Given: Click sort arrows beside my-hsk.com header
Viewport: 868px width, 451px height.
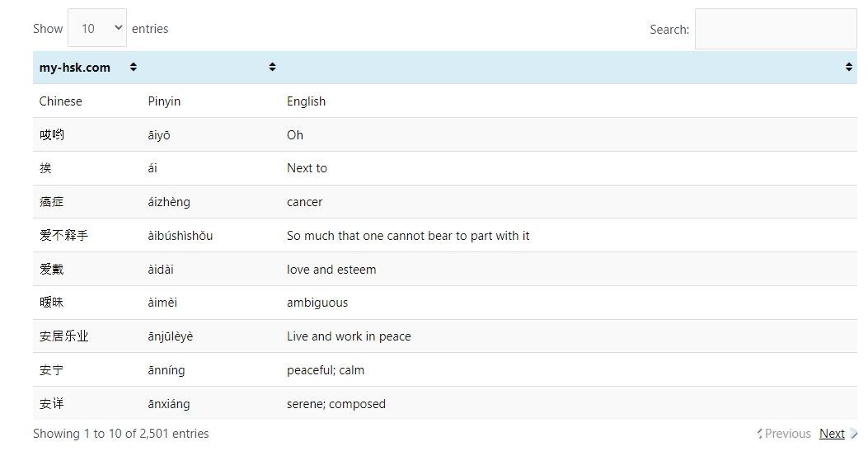Looking at the screenshot, I should [x=134, y=68].
